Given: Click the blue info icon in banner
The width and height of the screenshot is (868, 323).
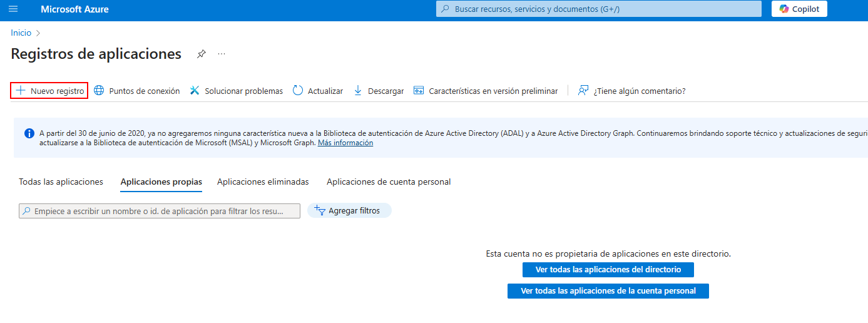Looking at the screenshot, I should click(x=29, y=133).
